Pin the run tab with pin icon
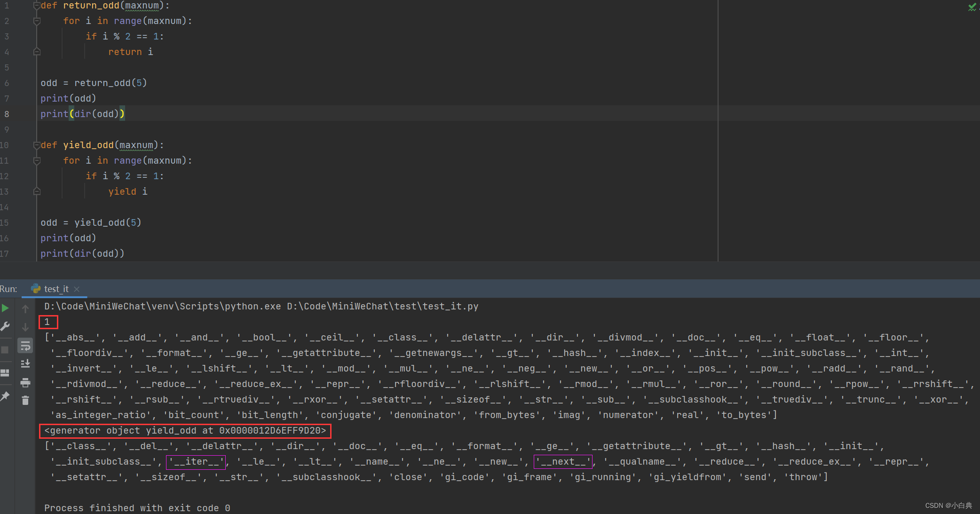The height and width of the screenshot is (514, 980). pos(5,396)
